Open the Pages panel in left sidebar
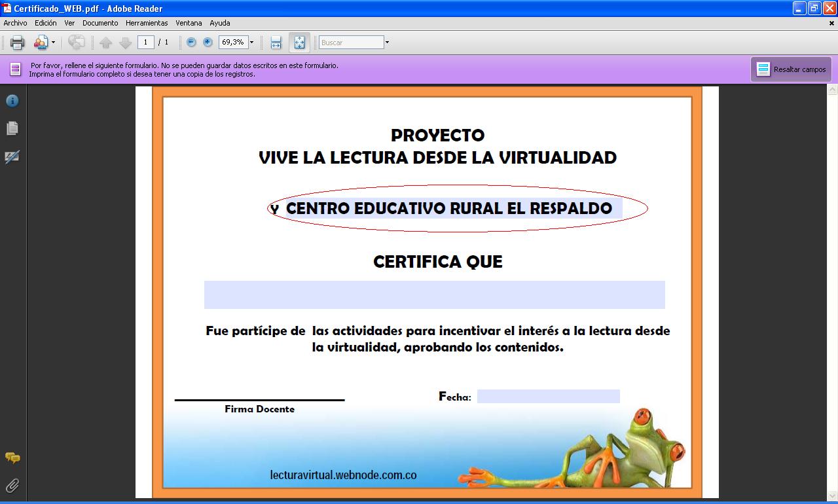The height and width of the screenshot is (504, 838). pos(12,128)
